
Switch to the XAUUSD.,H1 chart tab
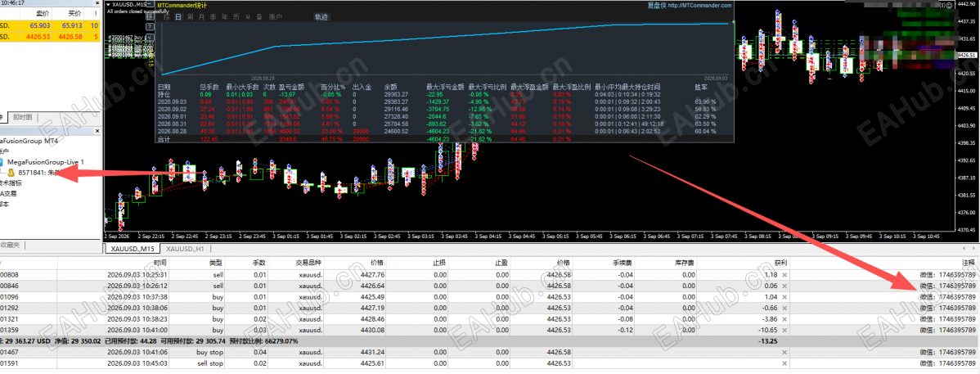point(185,249)
